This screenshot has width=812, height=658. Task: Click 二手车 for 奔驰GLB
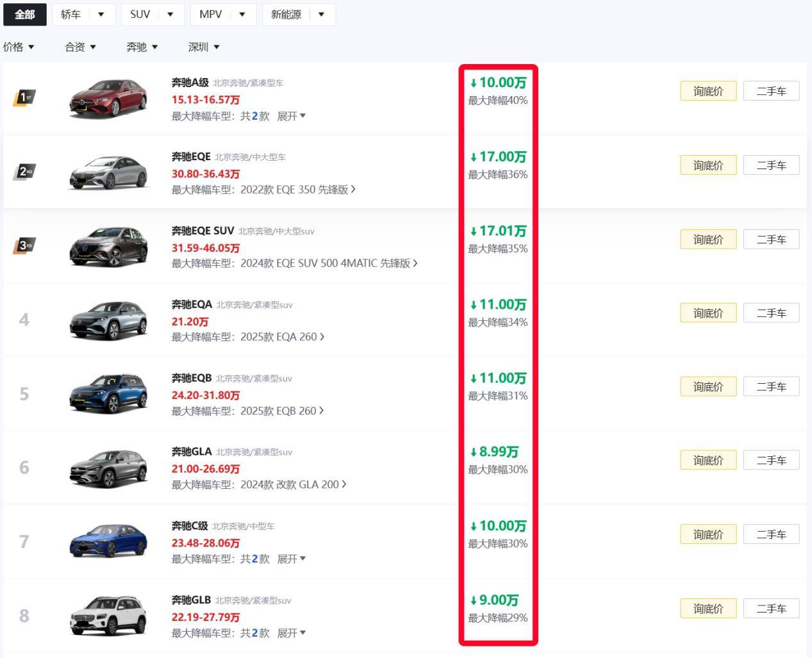coord(771,608)
